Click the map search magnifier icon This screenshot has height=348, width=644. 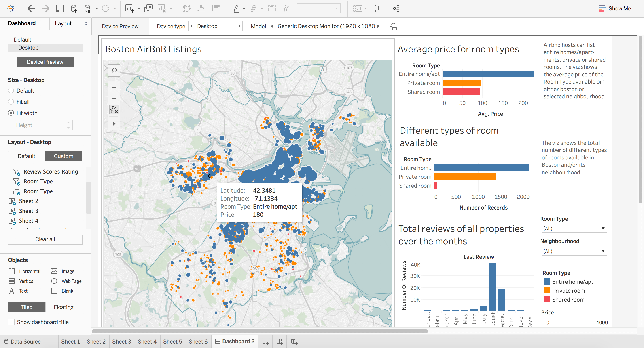[x=114, y=71]
